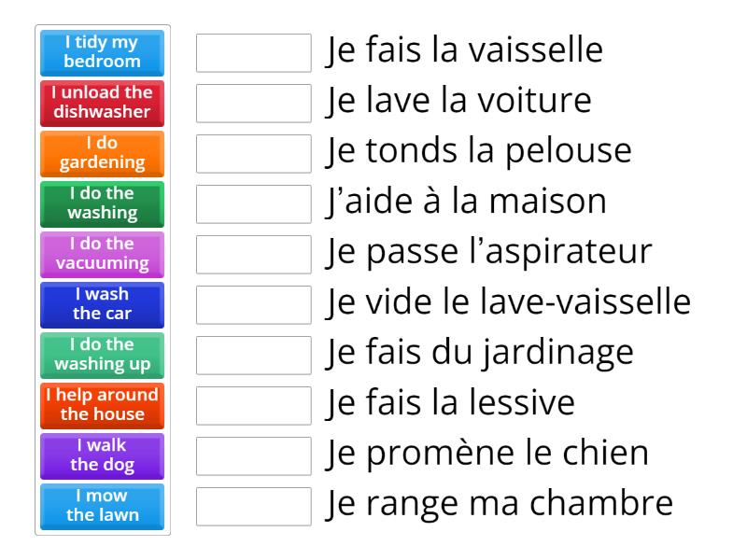Screen dimensions: 747x560
Task: Click the 'I help around the house' tile
Action: pyautogui.click(x=103, y=405)
